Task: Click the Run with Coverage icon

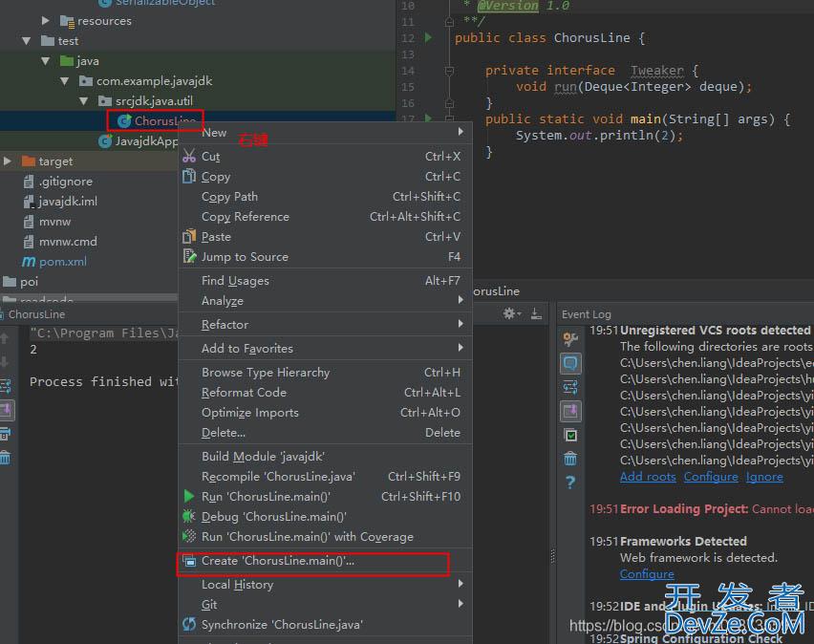Action: point(189,536)
